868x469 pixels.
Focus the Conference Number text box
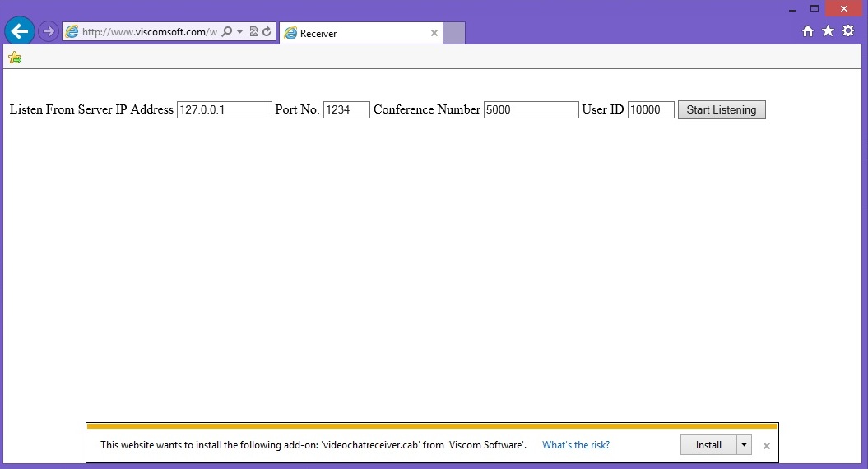tap(531, 110)
